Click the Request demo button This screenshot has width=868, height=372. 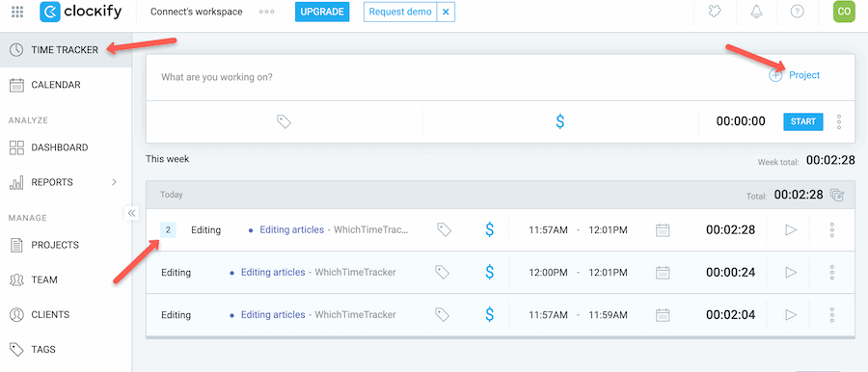pos(400,12)
